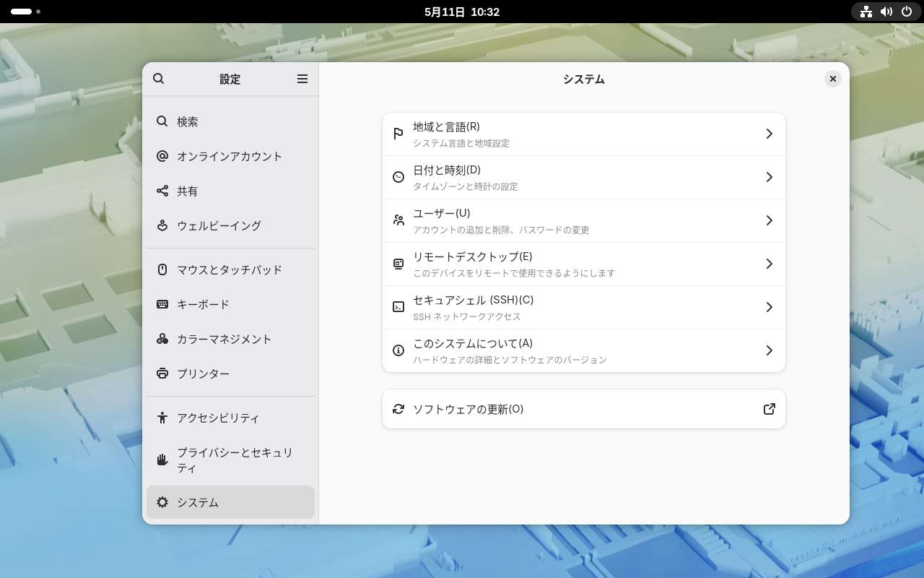This screenshot has height=578, width=924.
Task: Click the mouse icon in the sidebar
Action: click(x=162, y=269)
